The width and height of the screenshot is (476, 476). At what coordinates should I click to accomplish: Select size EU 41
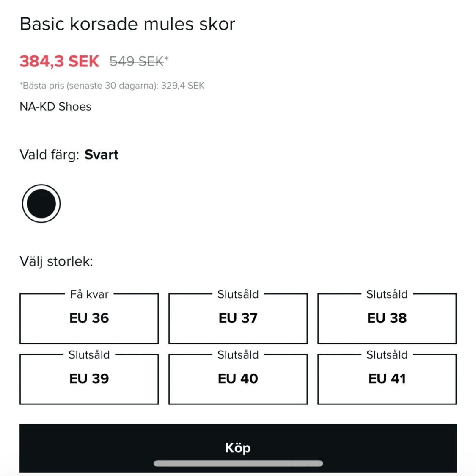[387, 379]
